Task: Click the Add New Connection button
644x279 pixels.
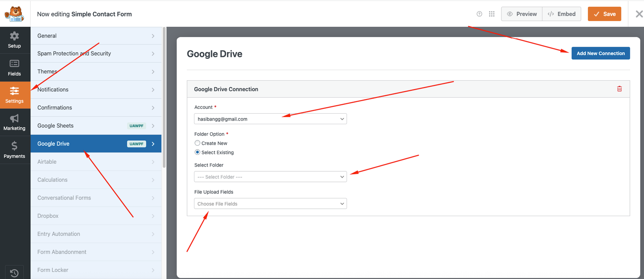Action: [600, 53]
